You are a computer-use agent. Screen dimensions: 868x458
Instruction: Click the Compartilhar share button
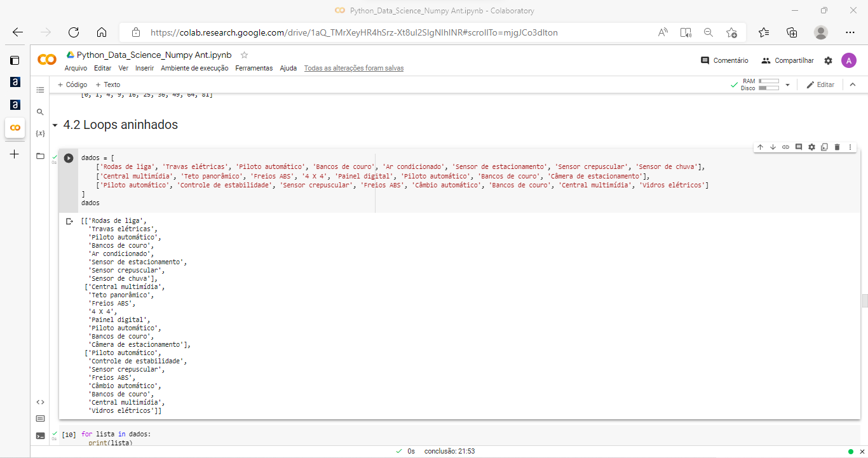787,60
